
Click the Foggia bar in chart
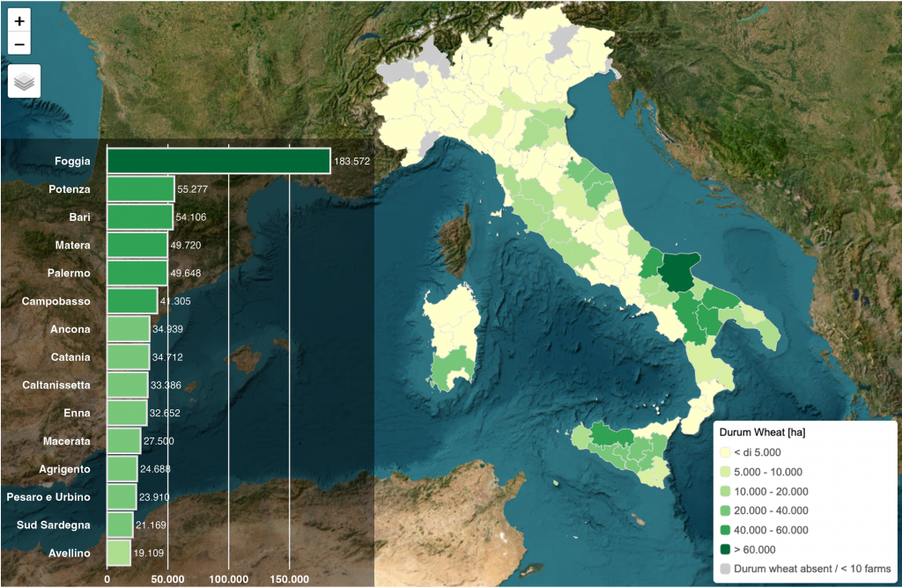[x=218, y=161]
